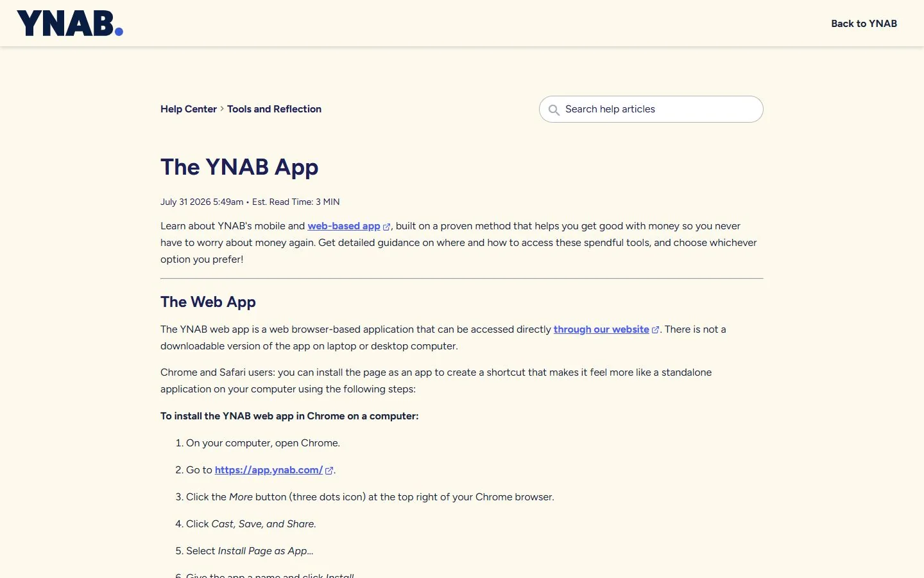Click external-link icon beside through our website

tap(655, 330)
